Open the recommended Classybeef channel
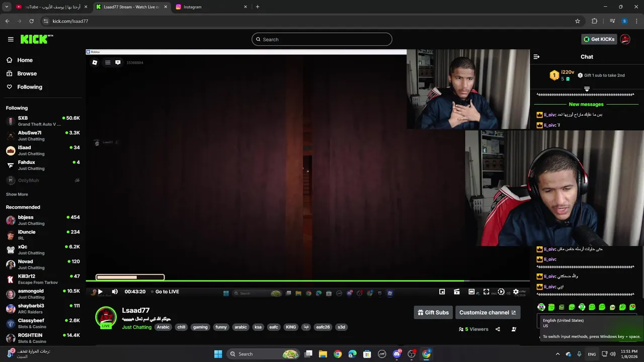Viewport: 644px width, 362px height. 43,323
